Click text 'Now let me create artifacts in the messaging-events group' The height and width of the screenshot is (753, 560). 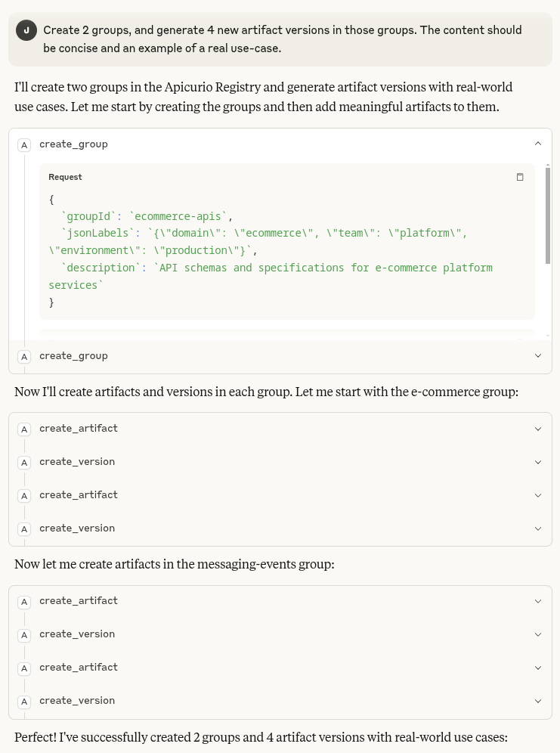174,564
